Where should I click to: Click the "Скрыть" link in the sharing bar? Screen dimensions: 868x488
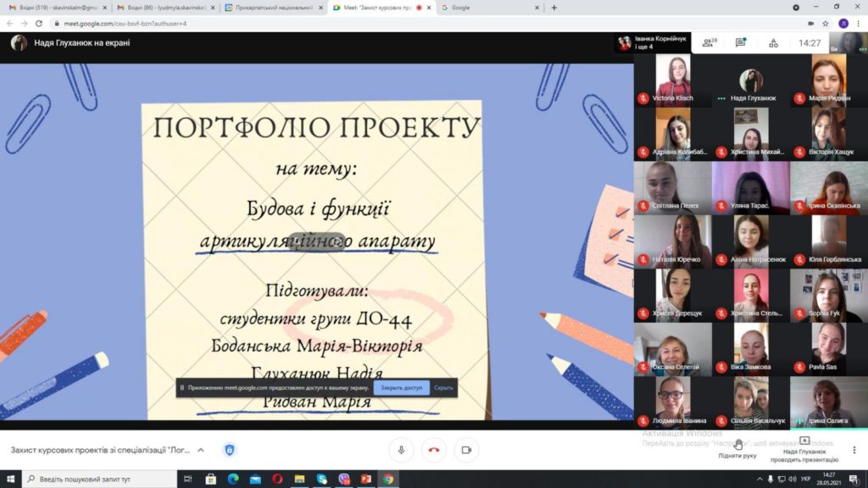click(x=443, y=388)
